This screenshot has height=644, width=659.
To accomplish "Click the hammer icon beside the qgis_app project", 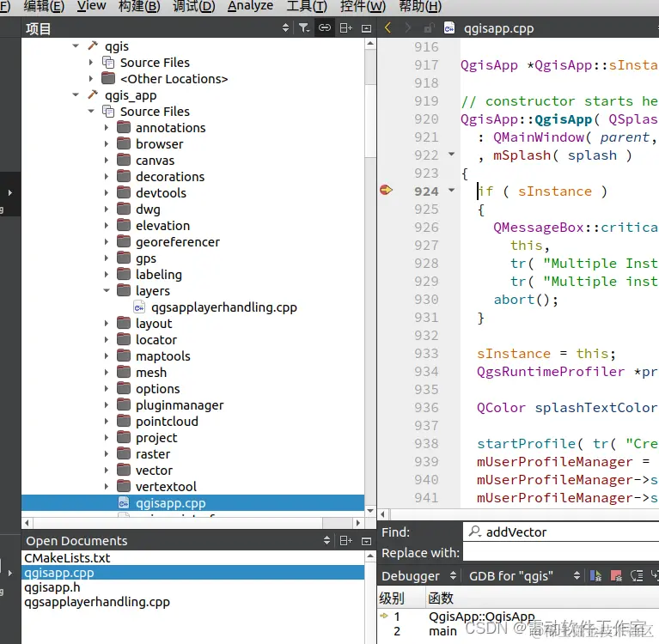I will coord(93,95).
